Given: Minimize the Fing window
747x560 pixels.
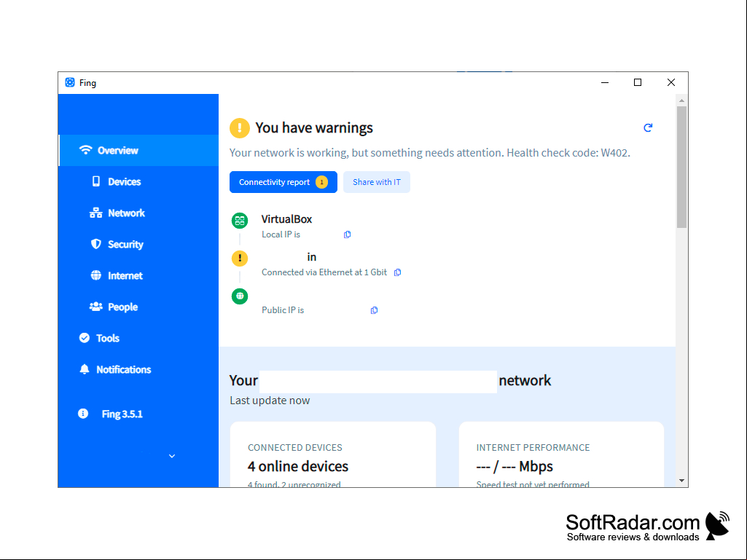Looking at the screenshot, I should coord(605,82).
